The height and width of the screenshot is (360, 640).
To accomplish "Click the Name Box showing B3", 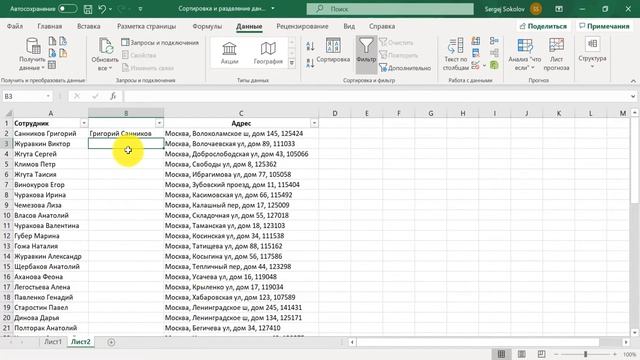I will point(24,96).
